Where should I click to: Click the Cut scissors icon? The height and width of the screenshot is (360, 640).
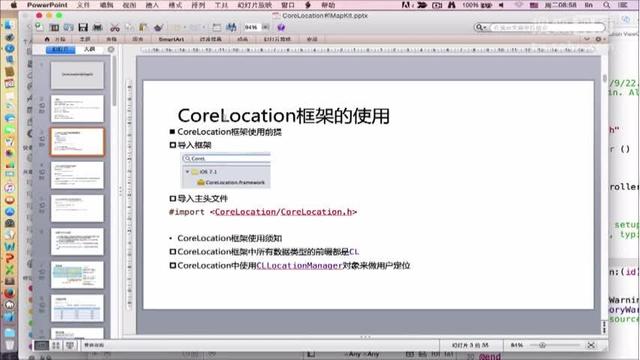coord(115,28)
